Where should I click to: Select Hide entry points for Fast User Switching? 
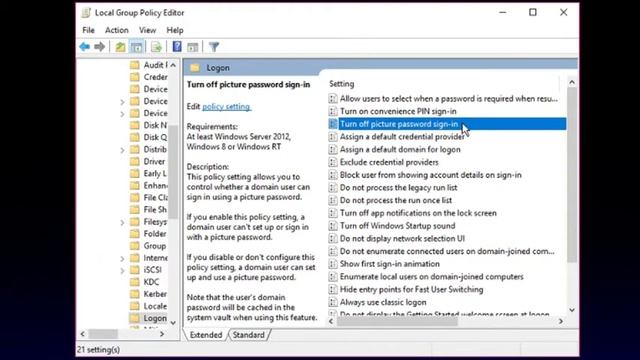tap(411, 289)
